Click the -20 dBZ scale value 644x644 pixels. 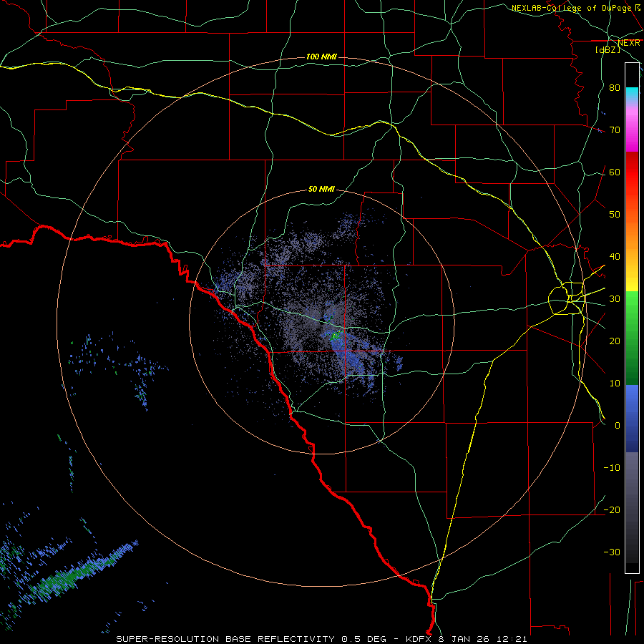click(612, 509)
